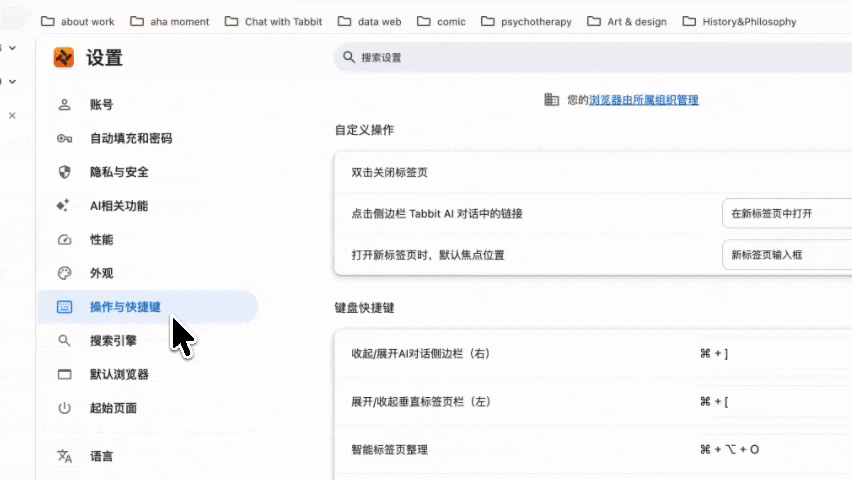Viewport: 852px width, 480px height.
Task: Open the Chat with Tabbit bookmark folder
Action: point(273,21)
